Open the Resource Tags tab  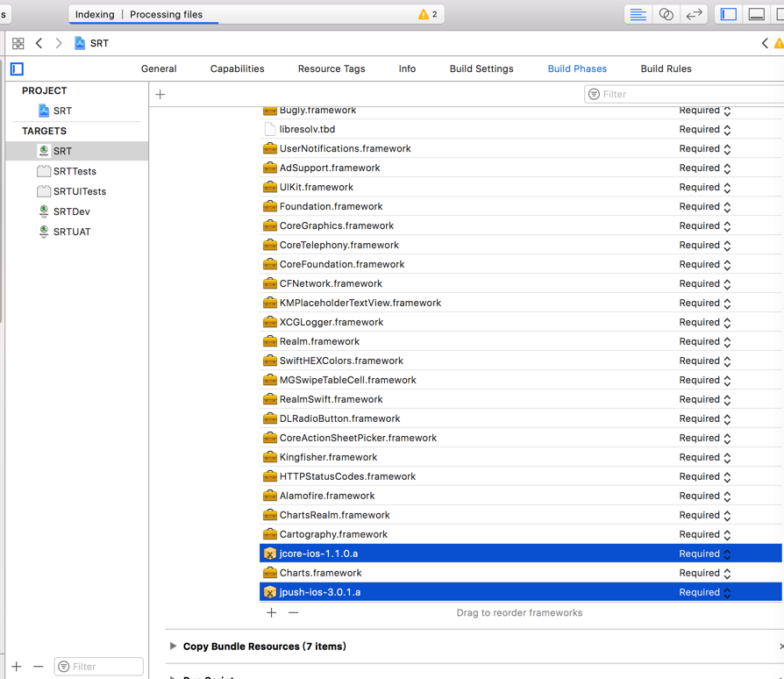coord(331,69)
